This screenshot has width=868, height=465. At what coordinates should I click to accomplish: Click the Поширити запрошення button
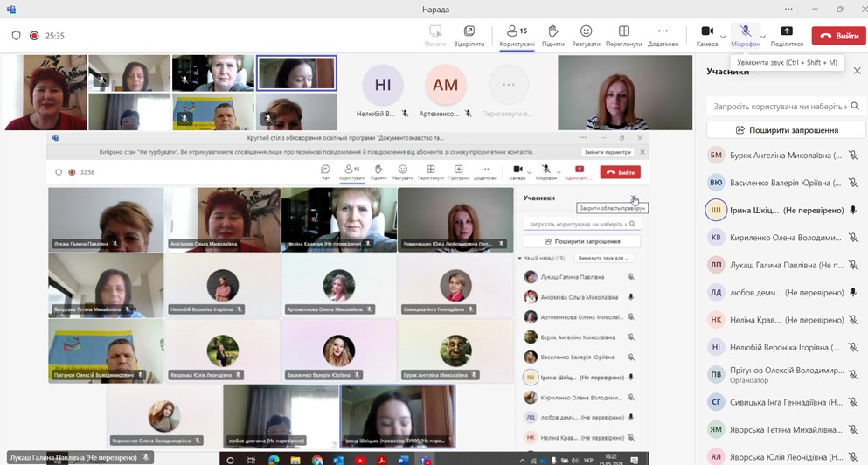[786, 130]
